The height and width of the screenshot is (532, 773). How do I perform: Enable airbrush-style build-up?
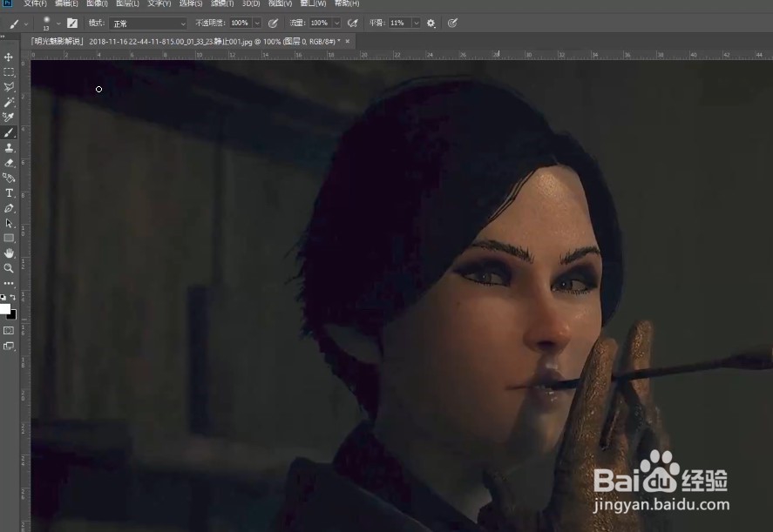point(352,24)
